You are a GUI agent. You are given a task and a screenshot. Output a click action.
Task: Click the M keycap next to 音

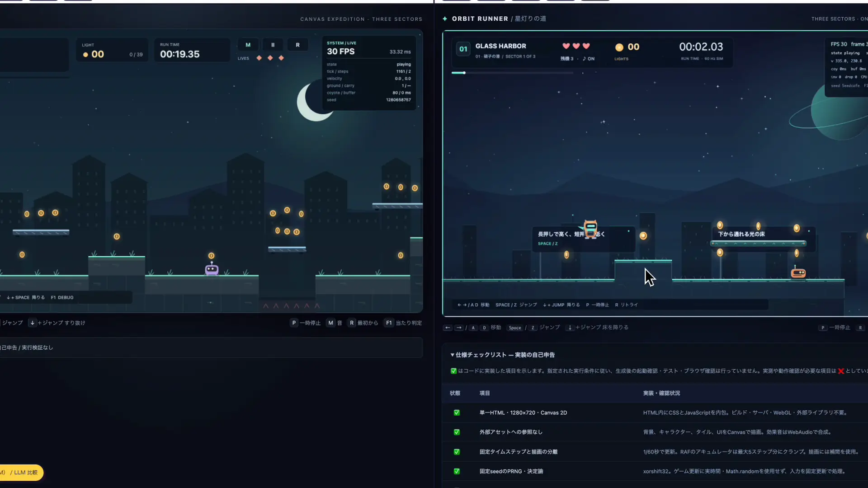330,323
